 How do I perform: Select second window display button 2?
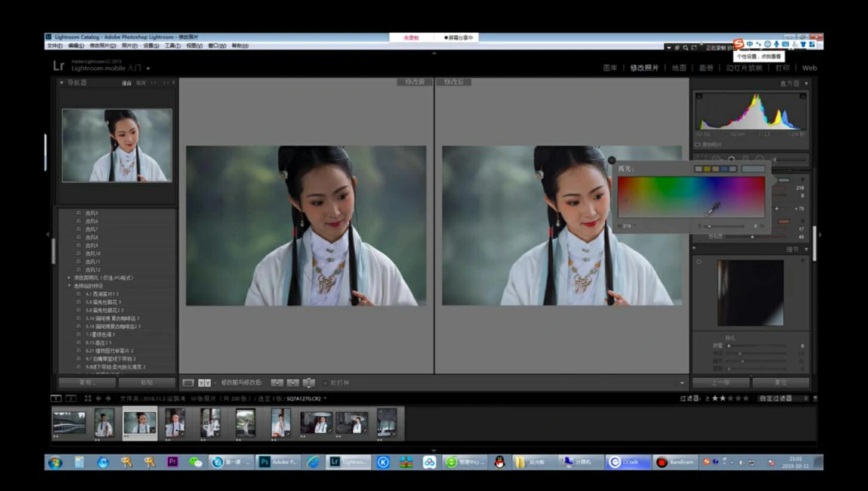point(70,399)
